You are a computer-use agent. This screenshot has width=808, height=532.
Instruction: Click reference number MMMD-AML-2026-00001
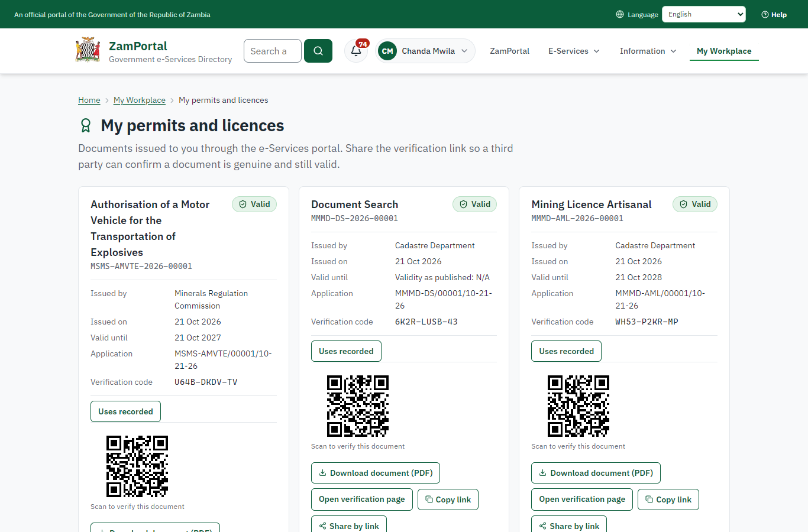(x=577, y=219)
